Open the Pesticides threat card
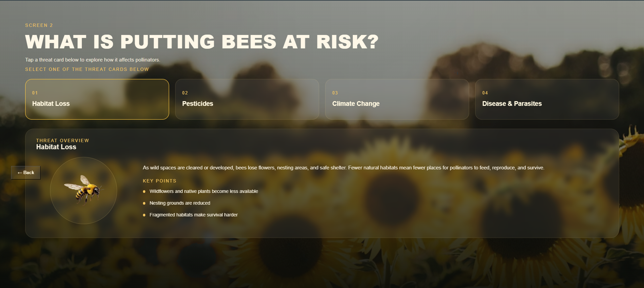The width and height of the screenshot is (644, 288). tap(247, 99)
